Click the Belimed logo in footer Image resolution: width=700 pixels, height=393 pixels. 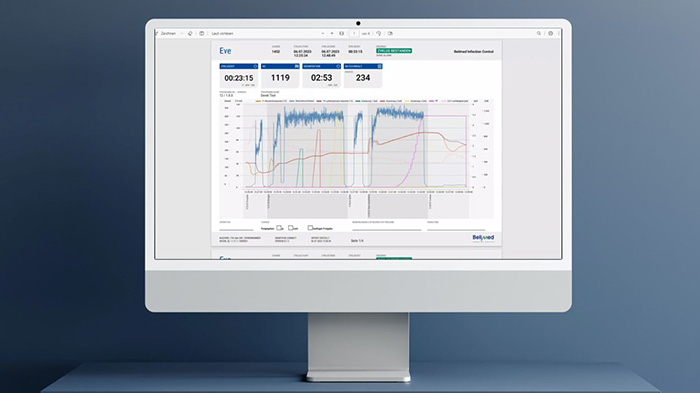point(483,238)
